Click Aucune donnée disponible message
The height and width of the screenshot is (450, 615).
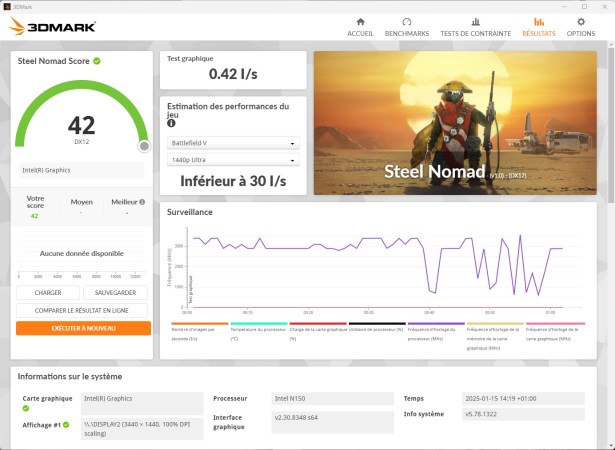pos(82,253)
